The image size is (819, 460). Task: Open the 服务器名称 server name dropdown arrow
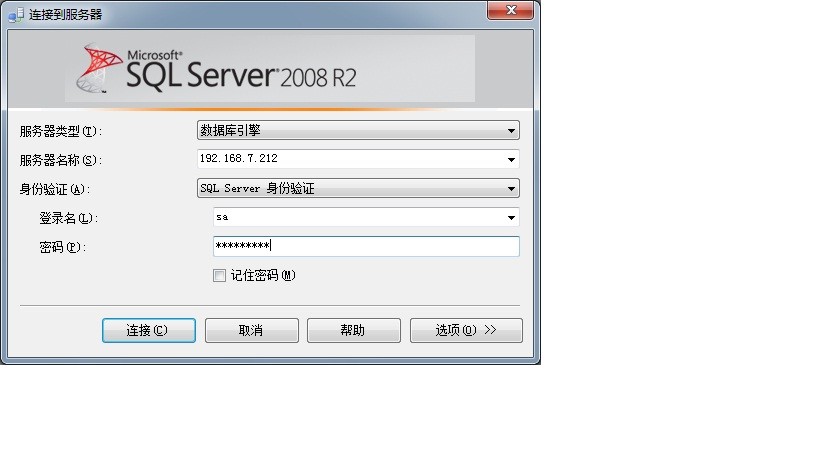(x=511, y=159)
